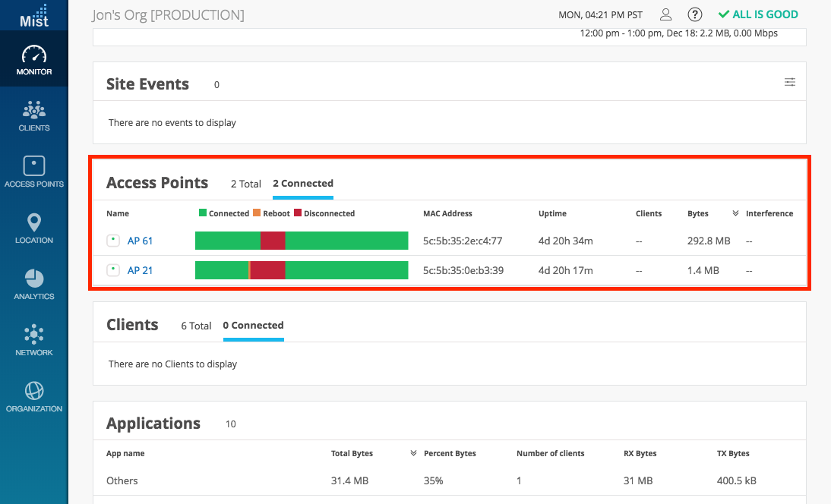Click the user account icon

click(x=665, y=14)
